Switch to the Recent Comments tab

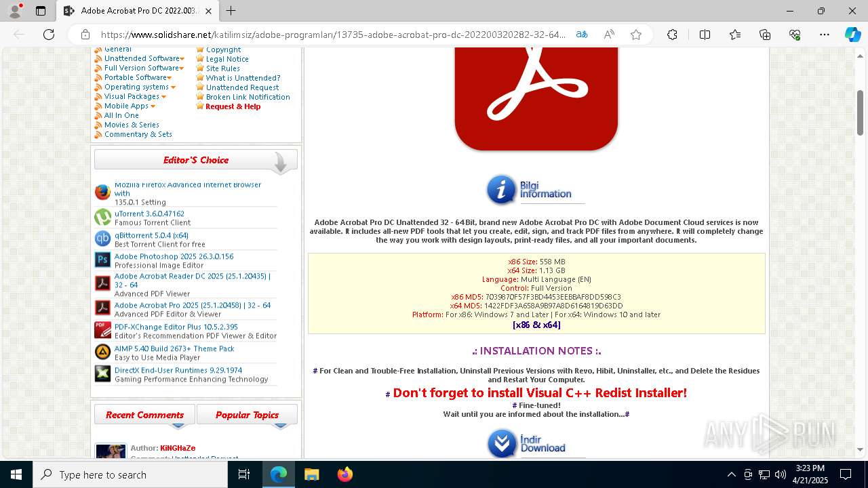[x=144, y=415]
